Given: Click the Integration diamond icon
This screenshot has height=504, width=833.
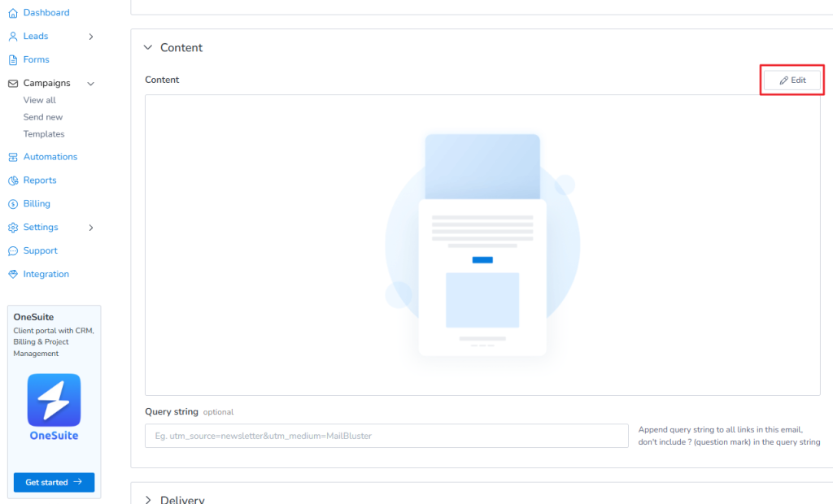Looking at the screenshot, I should coord(13,274).
